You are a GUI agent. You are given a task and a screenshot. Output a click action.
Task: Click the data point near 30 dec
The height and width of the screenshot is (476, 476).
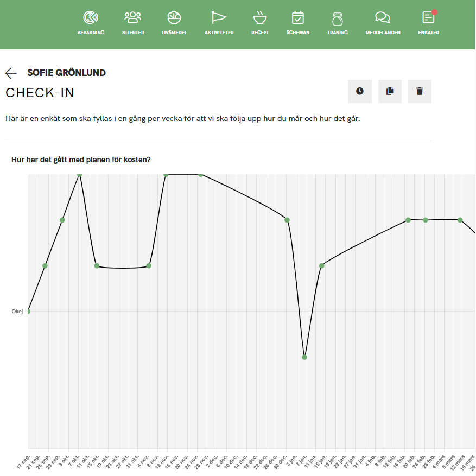[287, 220]
